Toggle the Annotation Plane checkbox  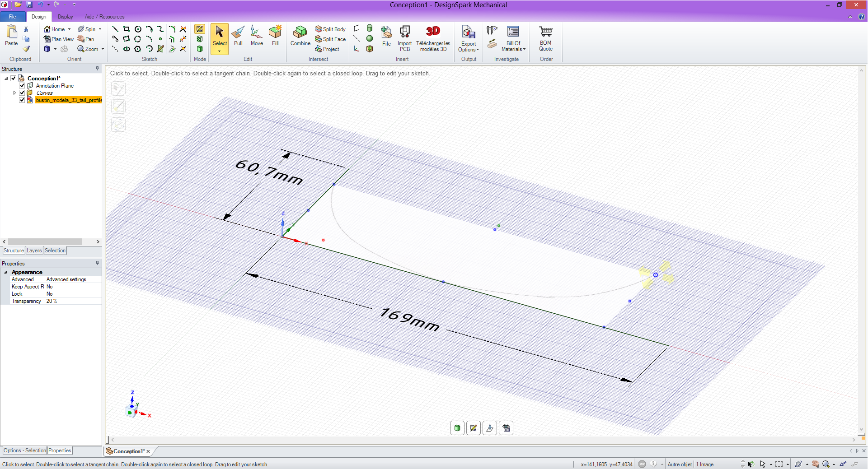pos(22,85)
